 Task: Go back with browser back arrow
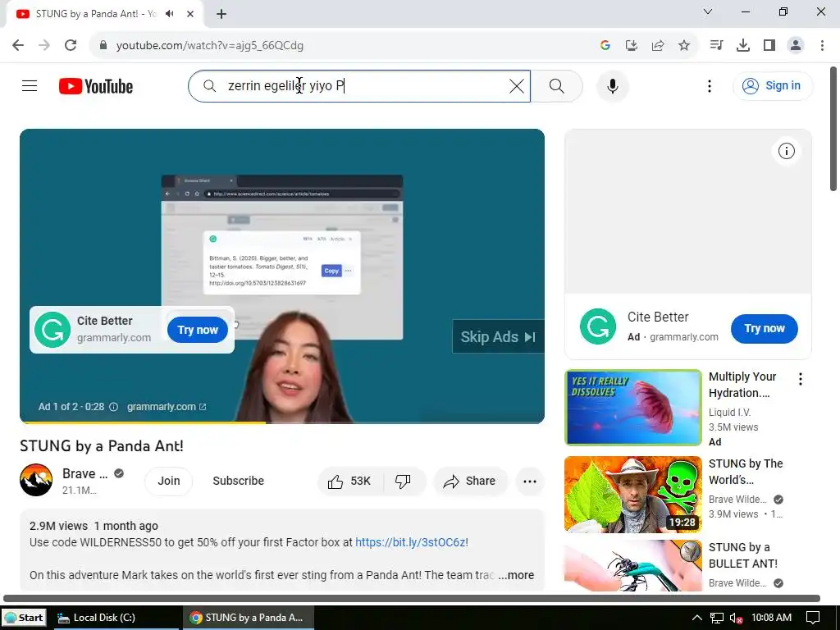coord(18,45)
